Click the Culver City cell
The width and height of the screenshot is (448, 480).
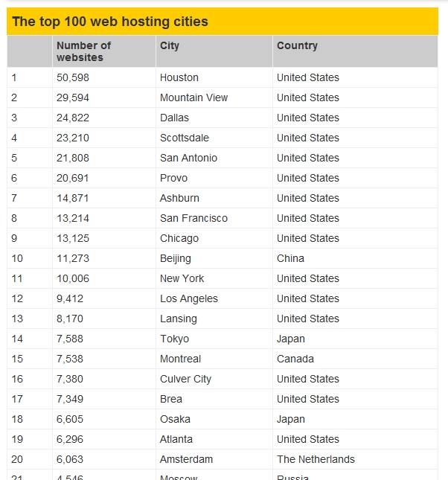coord(186,379)
